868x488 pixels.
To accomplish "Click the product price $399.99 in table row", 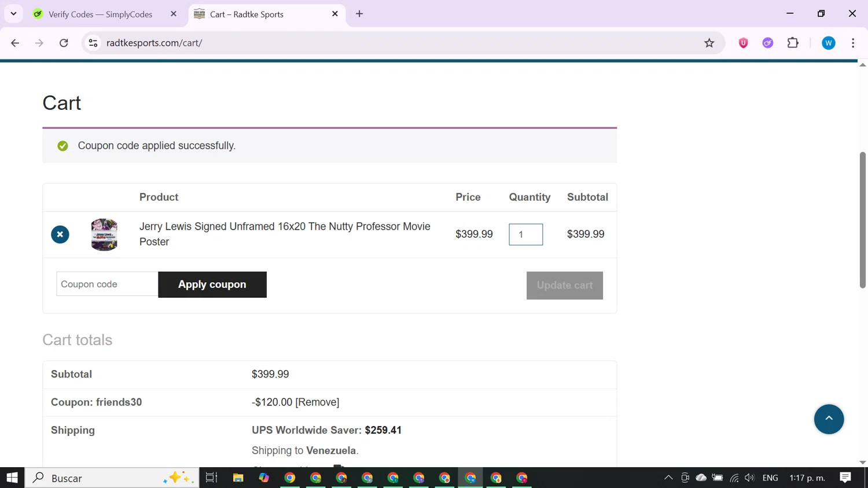I will click(x=474, y=234).
